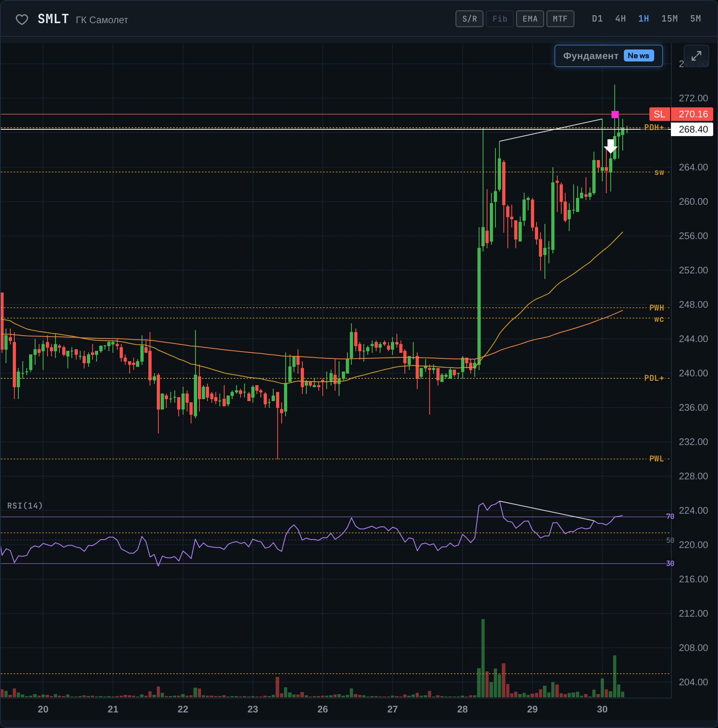718x728 pixels.
Task: Click the SMLT ticker name
Action: coord(53,19)
